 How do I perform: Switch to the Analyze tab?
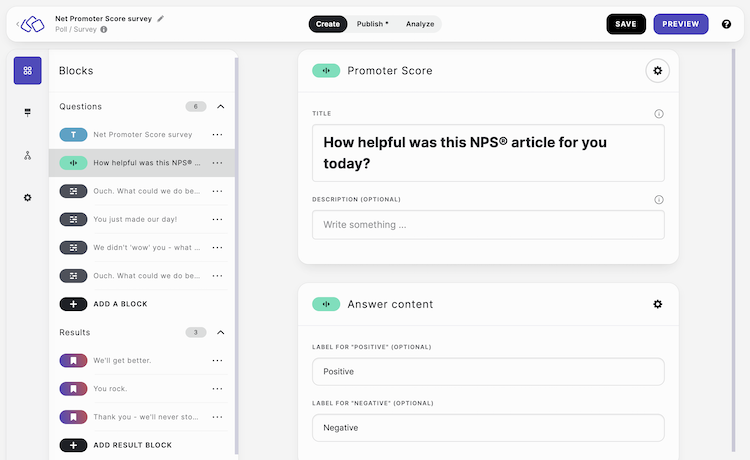click(420, 24)
